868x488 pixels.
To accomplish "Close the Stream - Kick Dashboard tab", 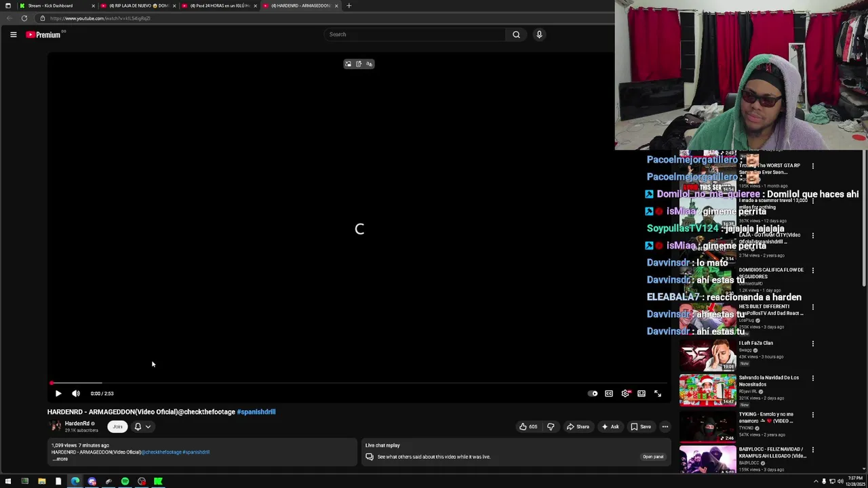I will (x=93, y=5).
